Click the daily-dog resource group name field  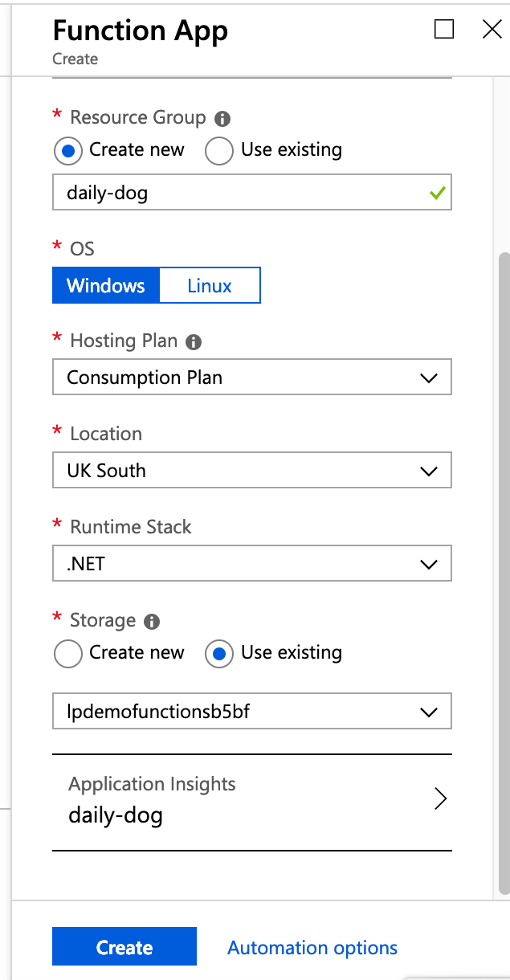pyautogui.click(x=252, y=193)
